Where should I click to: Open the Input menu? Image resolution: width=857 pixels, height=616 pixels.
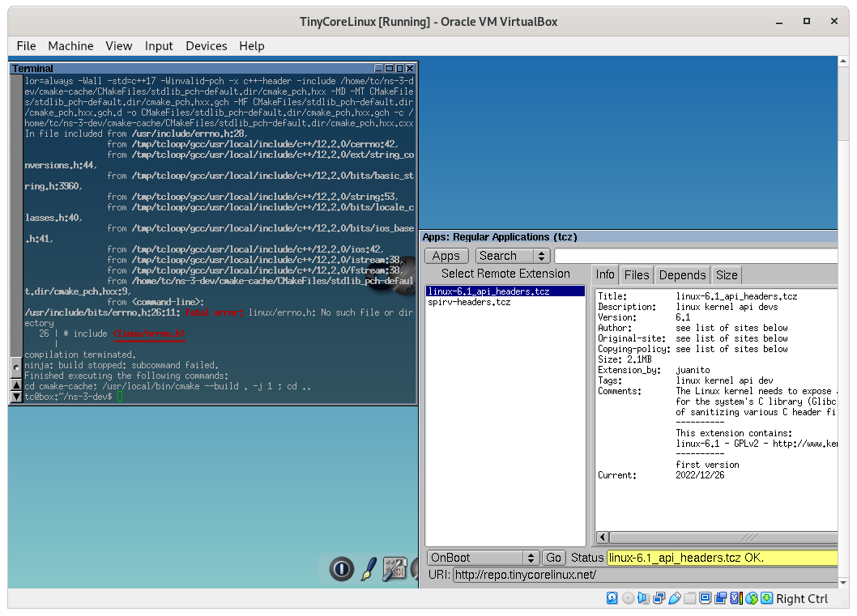[159, 46]
